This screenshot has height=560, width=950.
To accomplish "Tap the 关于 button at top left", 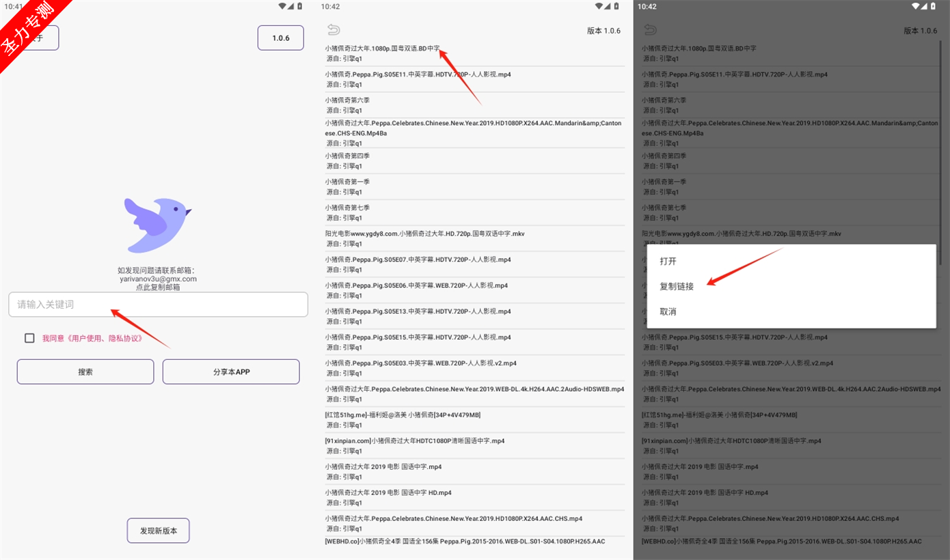I will pos(36,38).
